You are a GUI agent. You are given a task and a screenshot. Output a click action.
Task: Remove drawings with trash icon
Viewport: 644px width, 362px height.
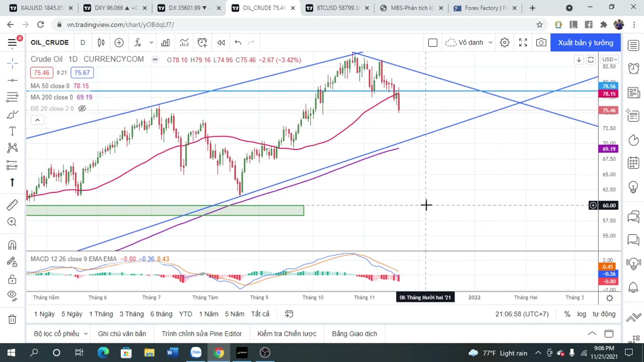click(x=13, y=319)
